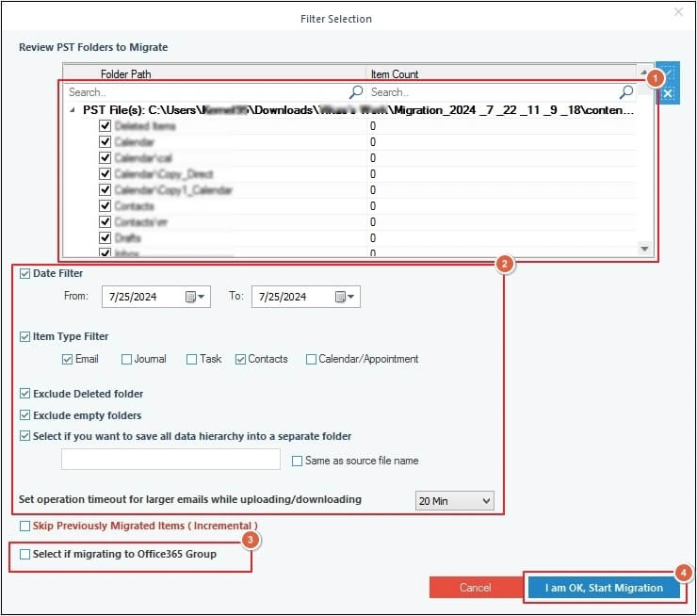The image size is (697, 616).
Task: Check the Journal item type
Action: tap(127, 359)
